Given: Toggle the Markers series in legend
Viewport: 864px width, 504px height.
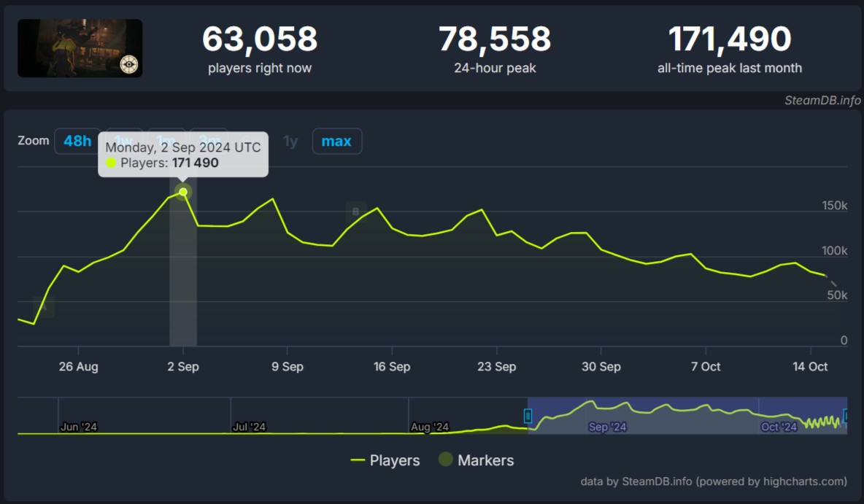Looking at the screenshot, I should [477, 460].
